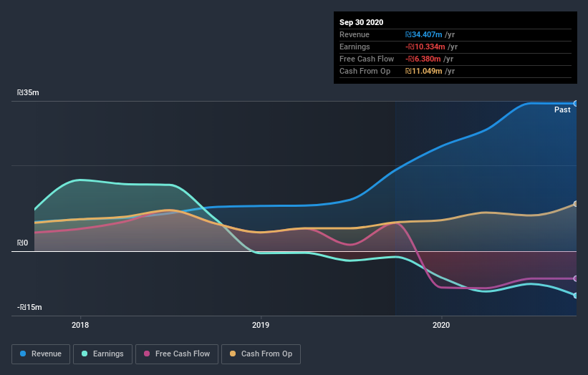Screen dimensions: 588x375
Task: Click the -₪6.380m free cash flow value
Action: [423, 59]
